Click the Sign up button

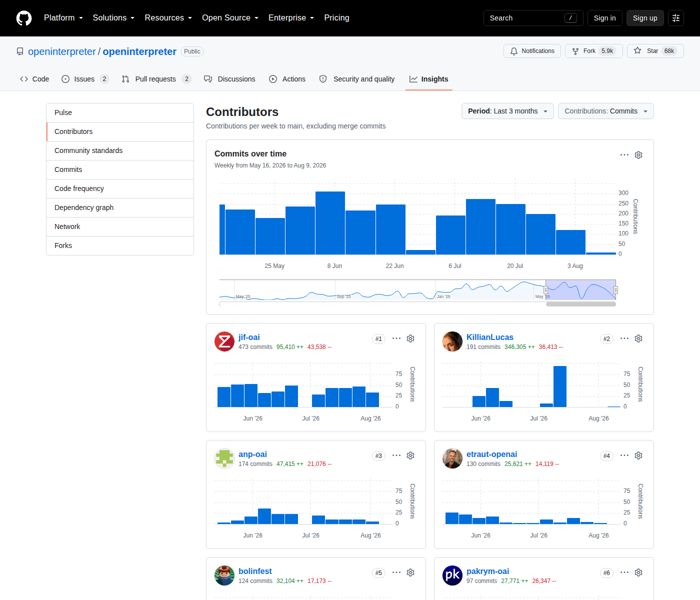[645, 18]
